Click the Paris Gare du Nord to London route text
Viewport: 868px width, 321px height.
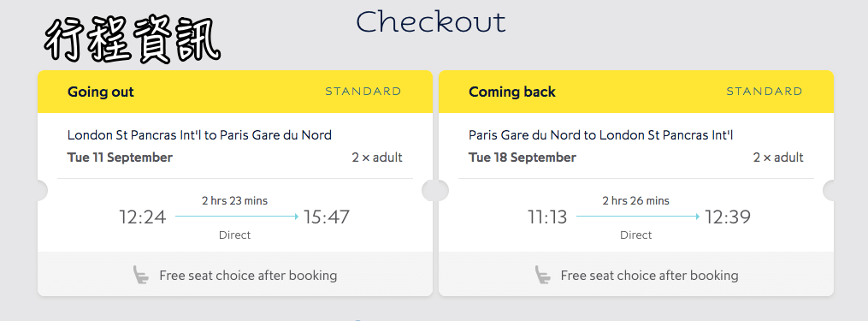point(600,134)
